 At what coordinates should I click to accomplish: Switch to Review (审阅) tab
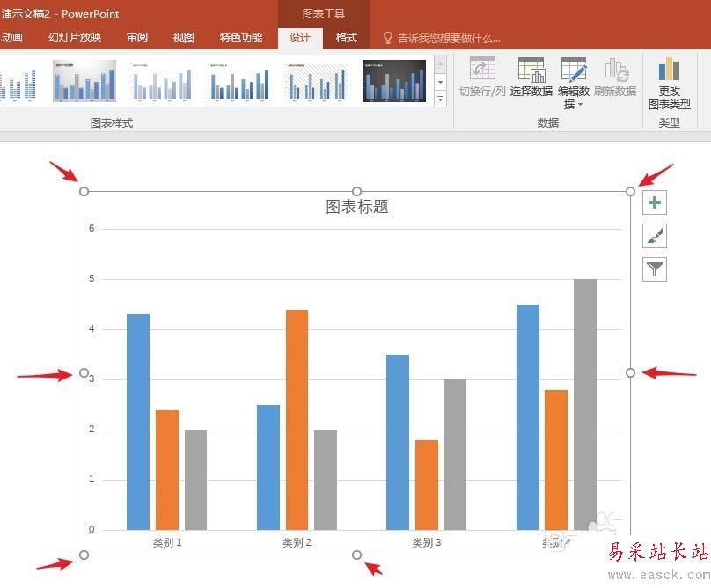click(137, 37)
